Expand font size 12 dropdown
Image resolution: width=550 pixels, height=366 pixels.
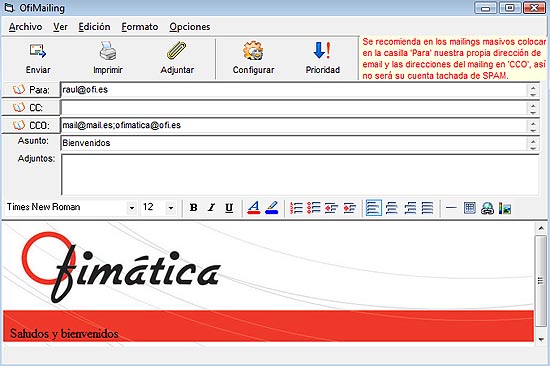170,208
